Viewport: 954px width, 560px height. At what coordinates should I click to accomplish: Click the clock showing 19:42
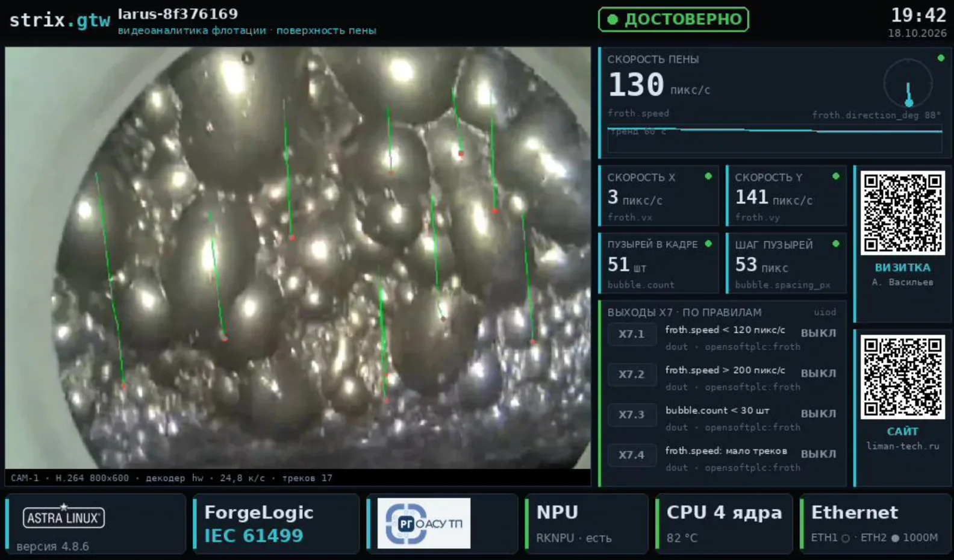(918, 15)
